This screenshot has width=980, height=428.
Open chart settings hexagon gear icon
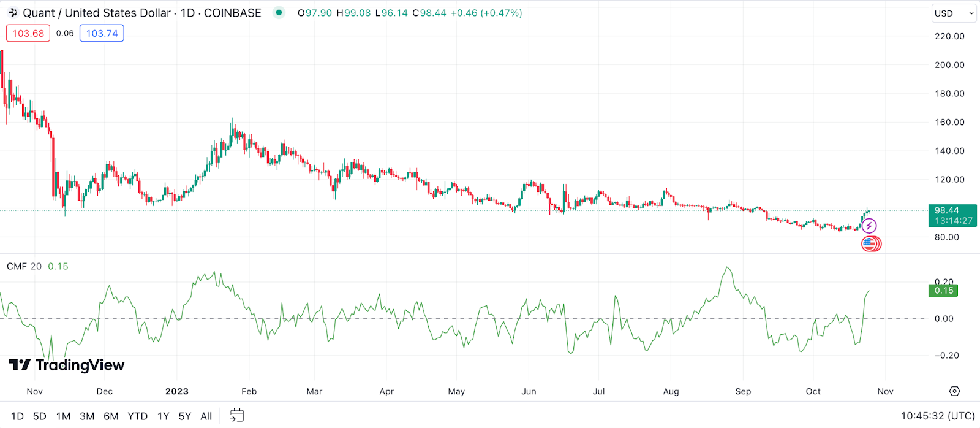click(954, 391)
